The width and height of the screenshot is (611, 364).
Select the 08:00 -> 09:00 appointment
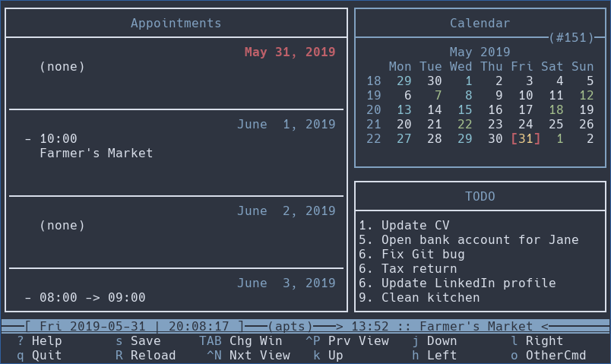tap(93, 297)
